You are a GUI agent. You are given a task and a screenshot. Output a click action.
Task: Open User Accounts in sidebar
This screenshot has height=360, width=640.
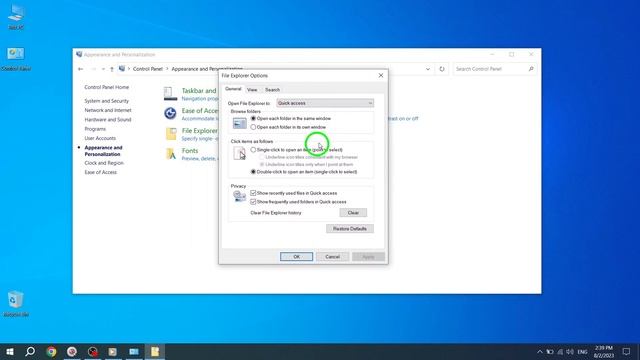click(100, 138)
